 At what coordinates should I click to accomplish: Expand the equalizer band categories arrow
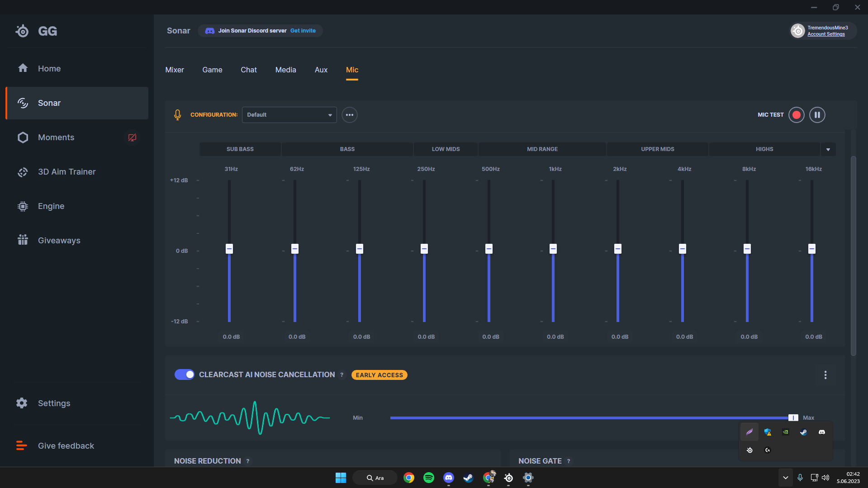click(828, 149)
